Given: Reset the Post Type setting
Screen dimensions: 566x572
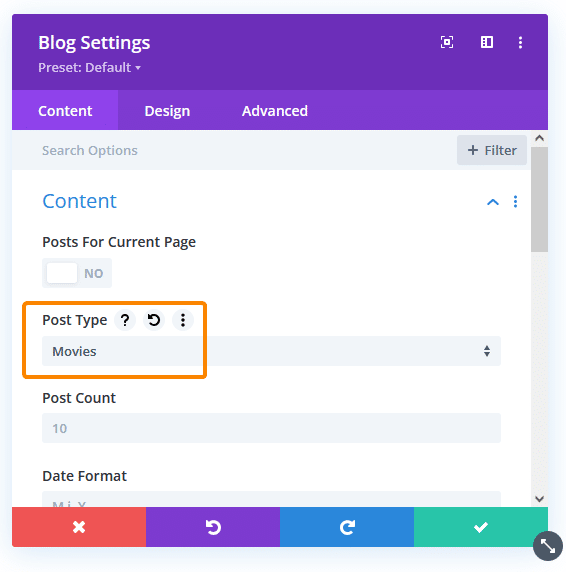Looking at the screenshot, I should point(154,320).
